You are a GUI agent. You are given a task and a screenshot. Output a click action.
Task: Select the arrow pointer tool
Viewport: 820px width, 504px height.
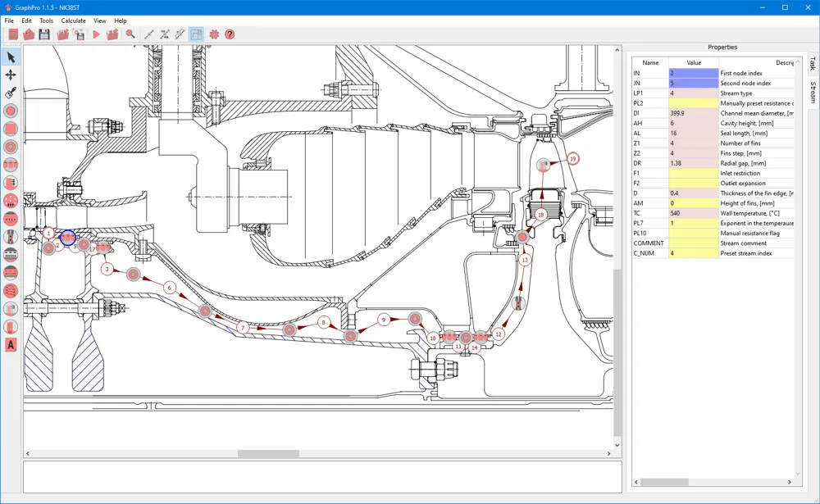11,57
